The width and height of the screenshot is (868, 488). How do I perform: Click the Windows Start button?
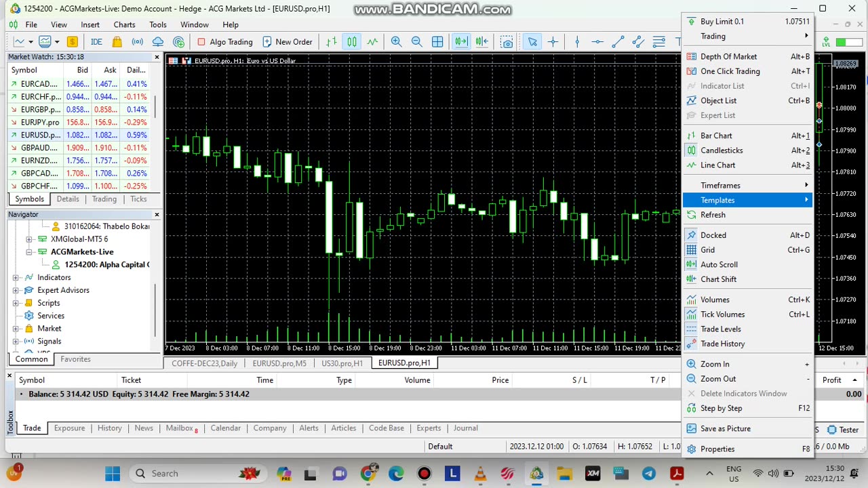pos(113,474)
